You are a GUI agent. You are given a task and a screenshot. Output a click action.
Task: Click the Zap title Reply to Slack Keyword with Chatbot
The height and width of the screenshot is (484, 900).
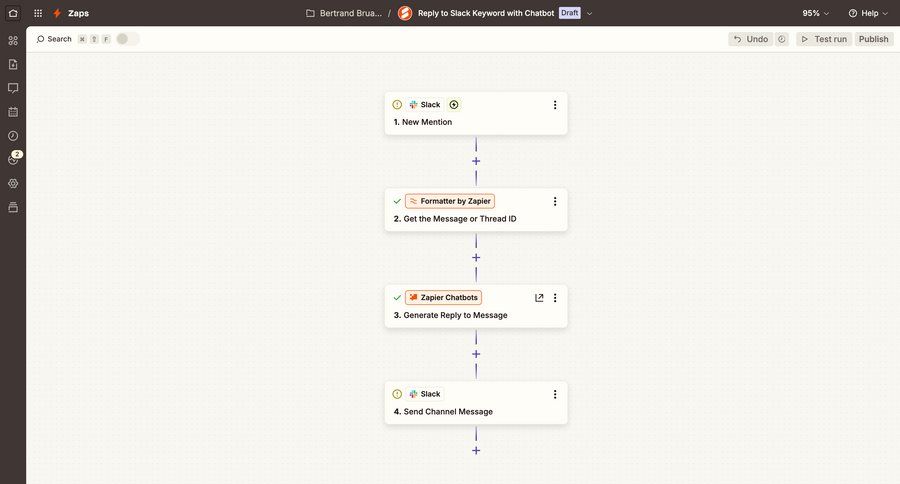[486, 13]
